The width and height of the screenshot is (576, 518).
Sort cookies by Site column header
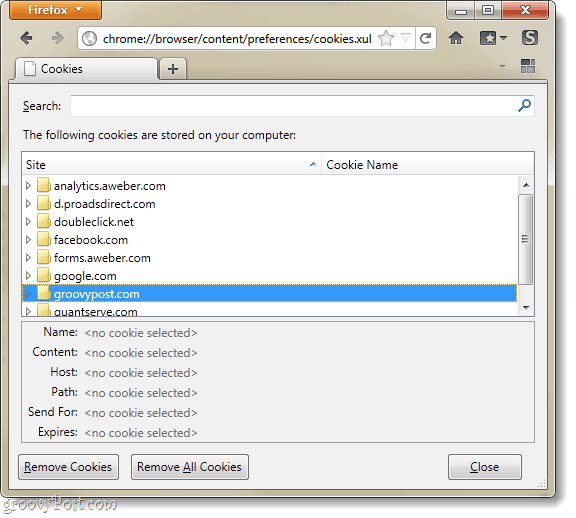click(x=171, y=165)
